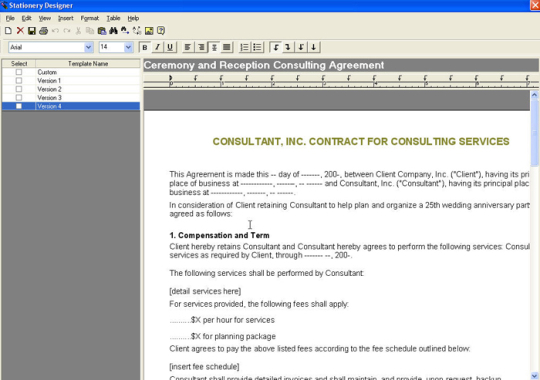Click the red X delete icon in the toolbar

(x=20, y=31)
